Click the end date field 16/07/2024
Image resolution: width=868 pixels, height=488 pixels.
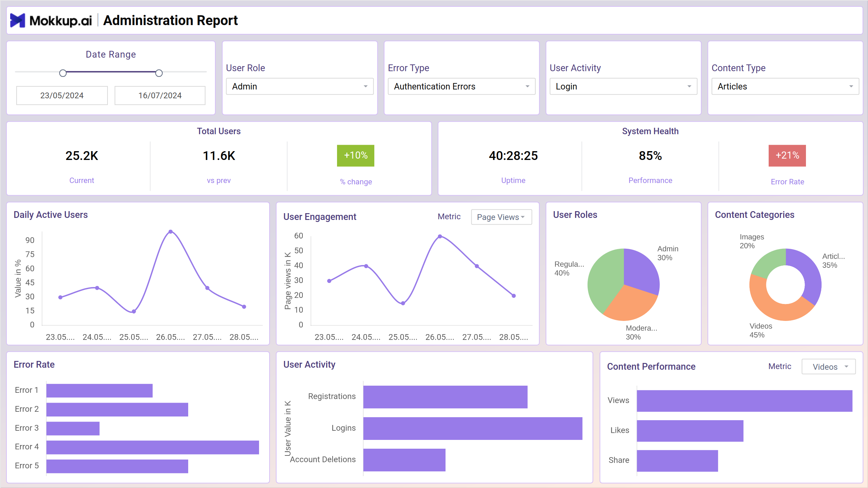160,96
